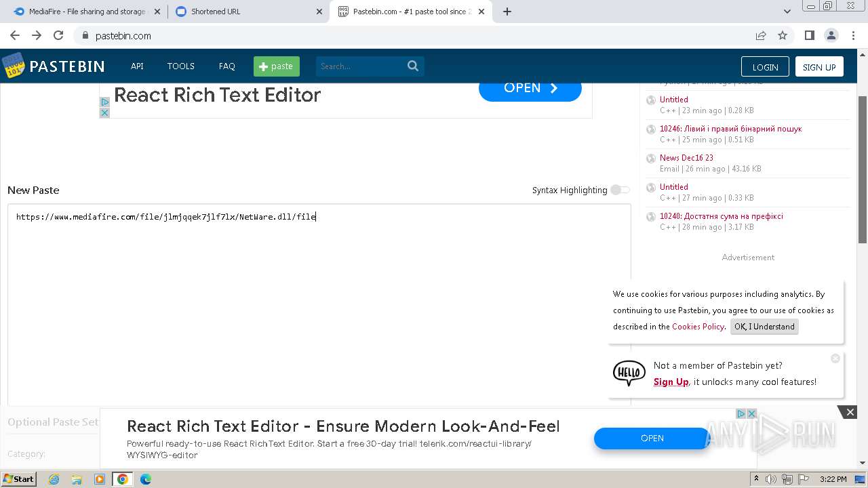Click the OPEN button on bottom ad
868x488 pixels.
click(652, 439)
